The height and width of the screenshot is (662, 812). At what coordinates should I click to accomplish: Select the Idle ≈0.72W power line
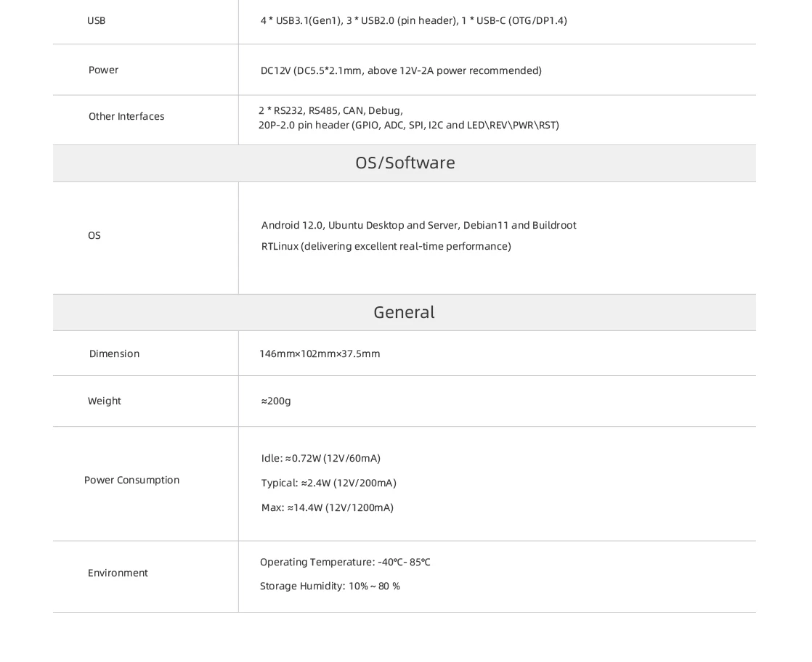tap(320, 458)
